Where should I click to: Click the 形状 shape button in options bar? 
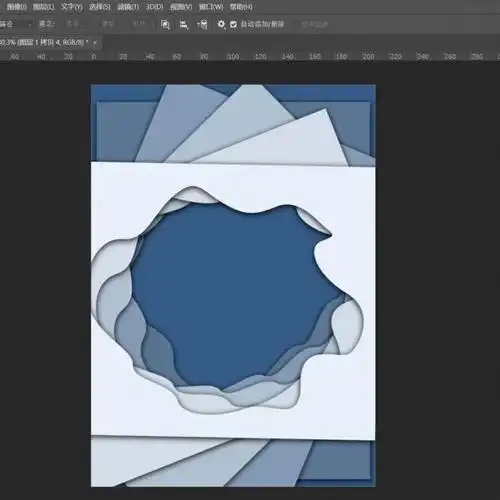pyautogui.click(x=139, y=24)
